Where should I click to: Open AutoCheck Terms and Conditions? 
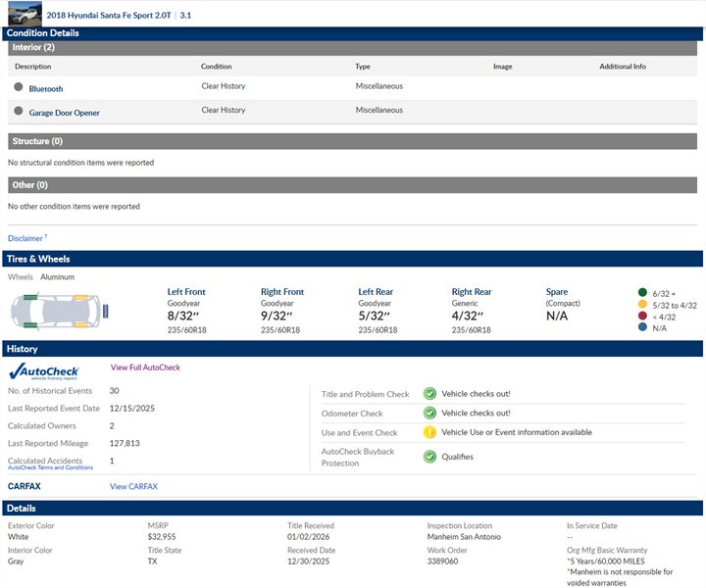(50, 467)
